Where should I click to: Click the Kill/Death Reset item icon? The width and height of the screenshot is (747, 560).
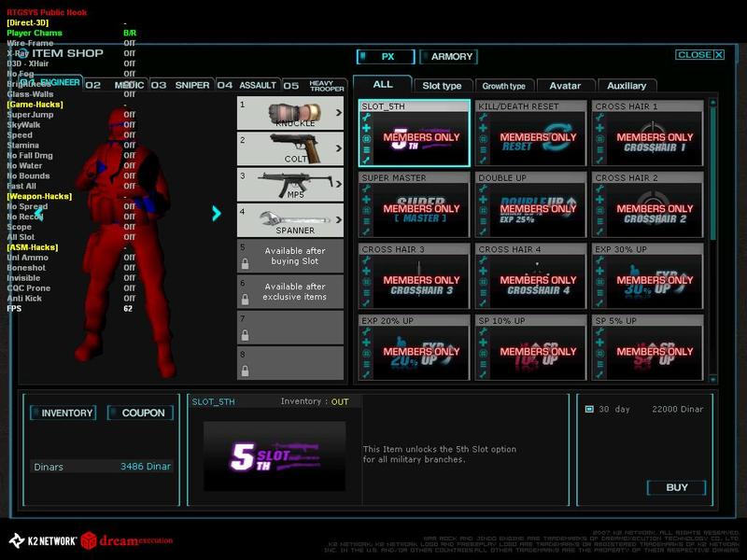537,139
